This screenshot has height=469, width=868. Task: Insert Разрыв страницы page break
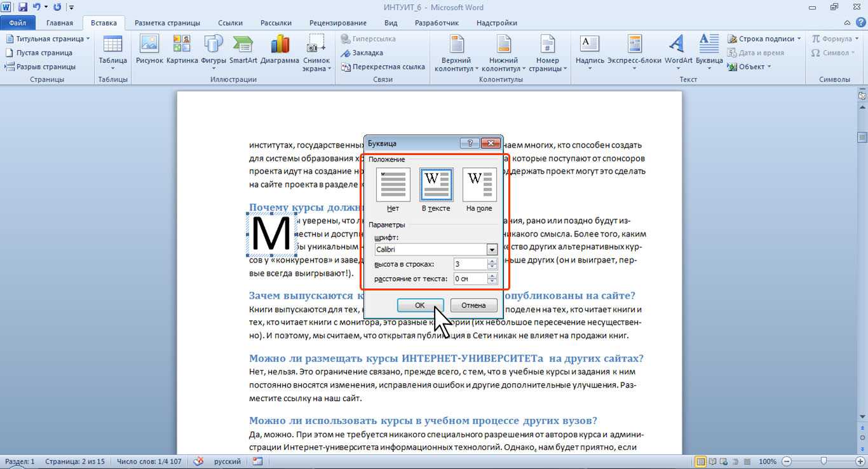(41, 67)
